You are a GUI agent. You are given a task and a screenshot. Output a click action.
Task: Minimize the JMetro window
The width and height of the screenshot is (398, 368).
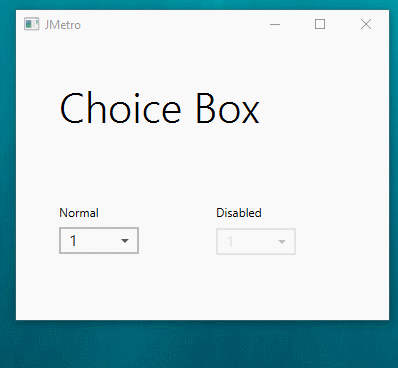(x=275, y=24)
